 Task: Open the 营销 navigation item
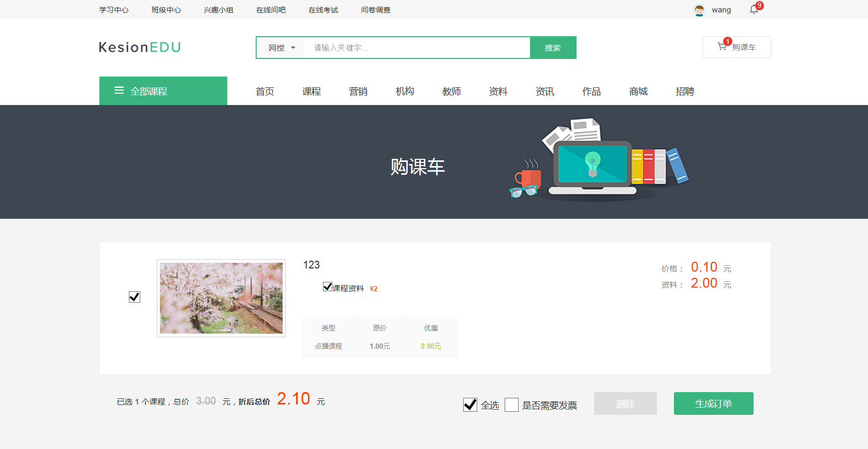pyautogui.click(x=358, y=92)
